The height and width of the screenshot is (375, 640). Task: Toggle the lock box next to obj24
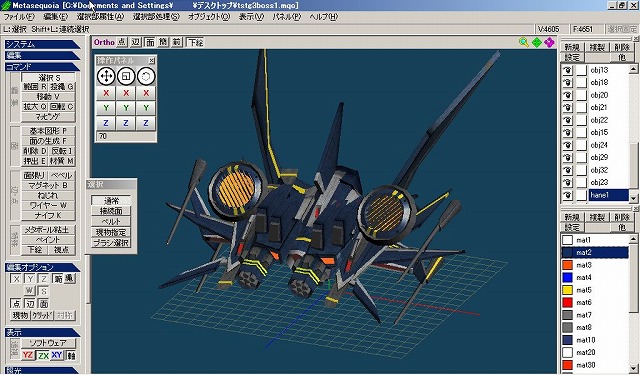(581, 145)
